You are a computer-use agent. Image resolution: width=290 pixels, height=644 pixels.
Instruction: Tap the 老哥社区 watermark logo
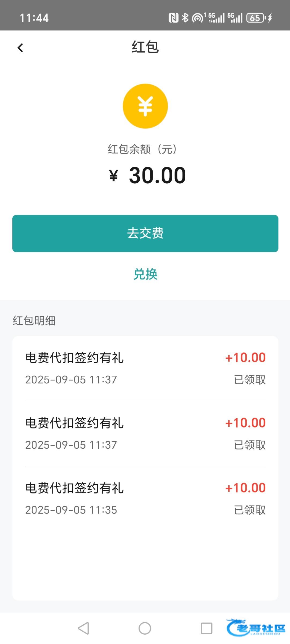coord(256,628)
